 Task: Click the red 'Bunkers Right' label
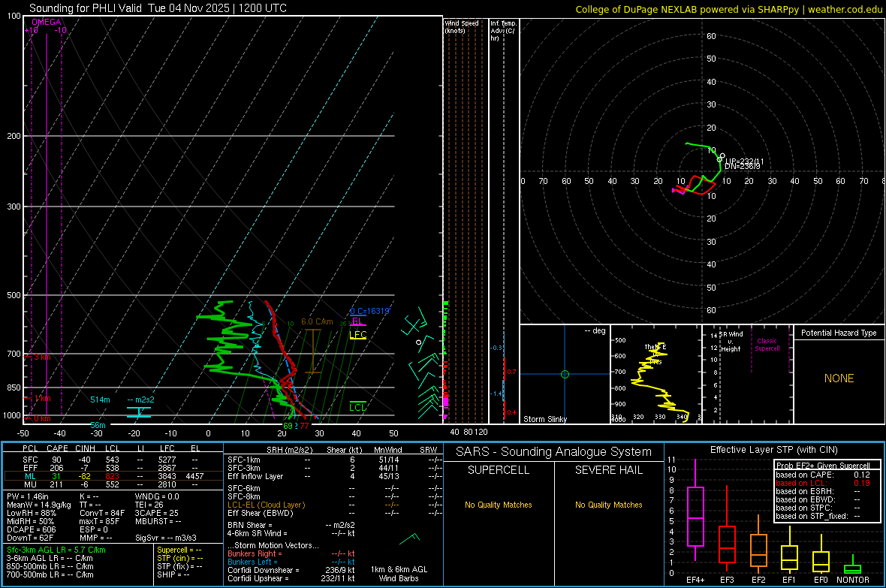[252, 553]
